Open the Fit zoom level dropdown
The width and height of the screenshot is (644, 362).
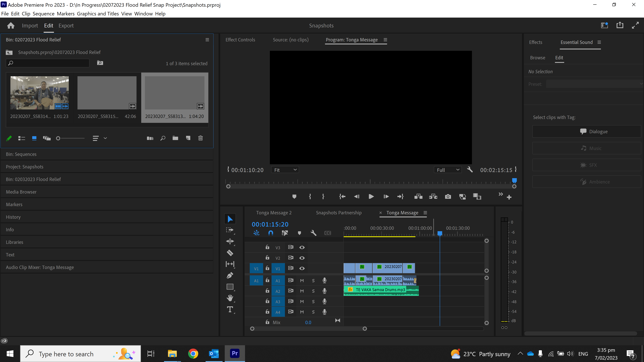coord(285,170)
